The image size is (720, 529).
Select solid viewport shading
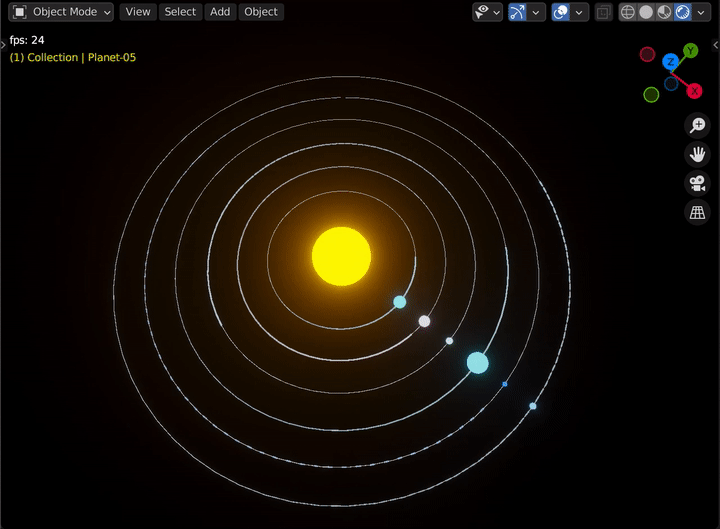(x=646, y=12)
